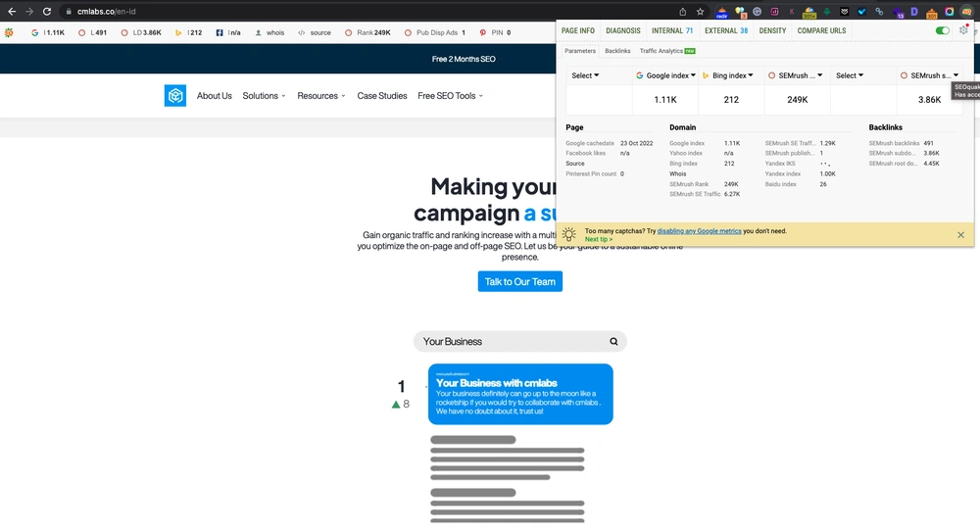This screenshot has width=980, height=531.
Task: Click the magnifier search icon
Action: point(613,342)
